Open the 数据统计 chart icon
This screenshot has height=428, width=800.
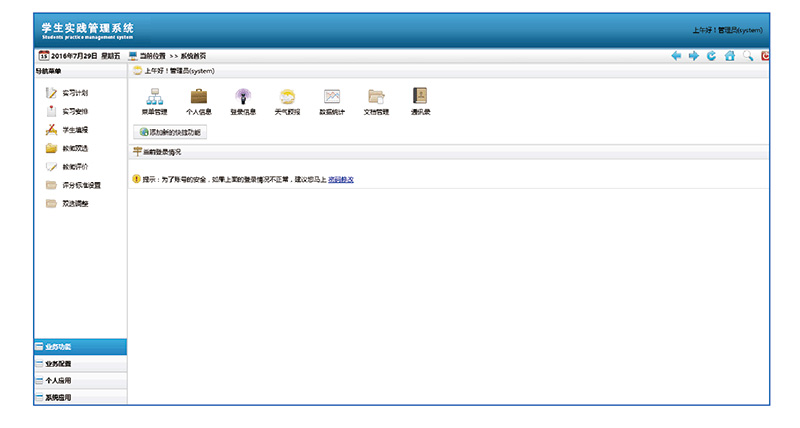(x=331, y=97)
